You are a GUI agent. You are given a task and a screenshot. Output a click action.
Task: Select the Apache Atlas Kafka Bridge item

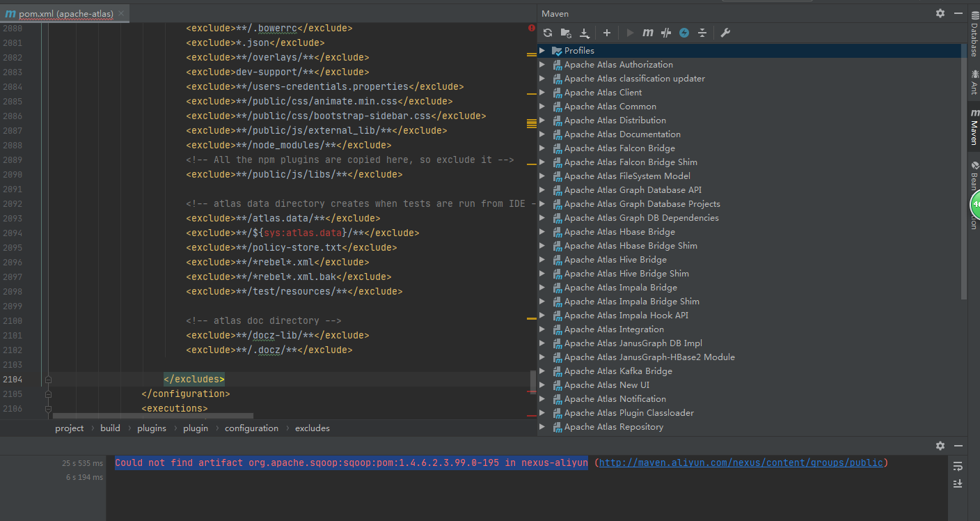point(618,371)
